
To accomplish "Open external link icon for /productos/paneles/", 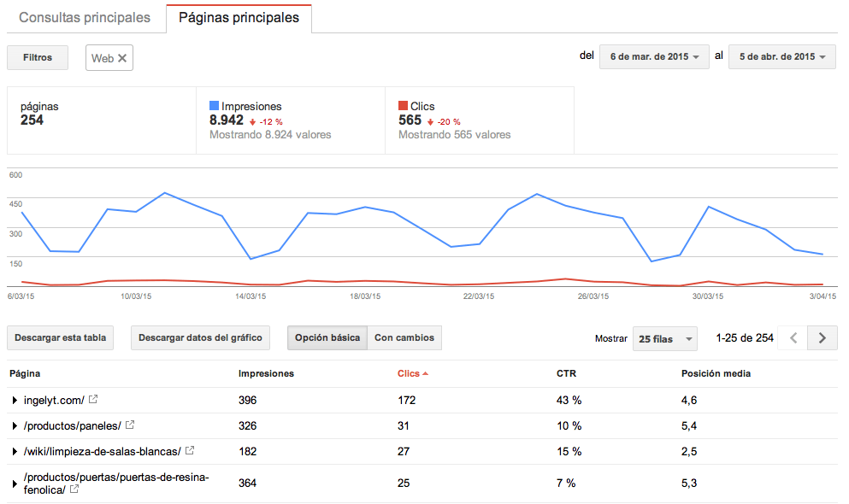I will (x=131, y=425).
